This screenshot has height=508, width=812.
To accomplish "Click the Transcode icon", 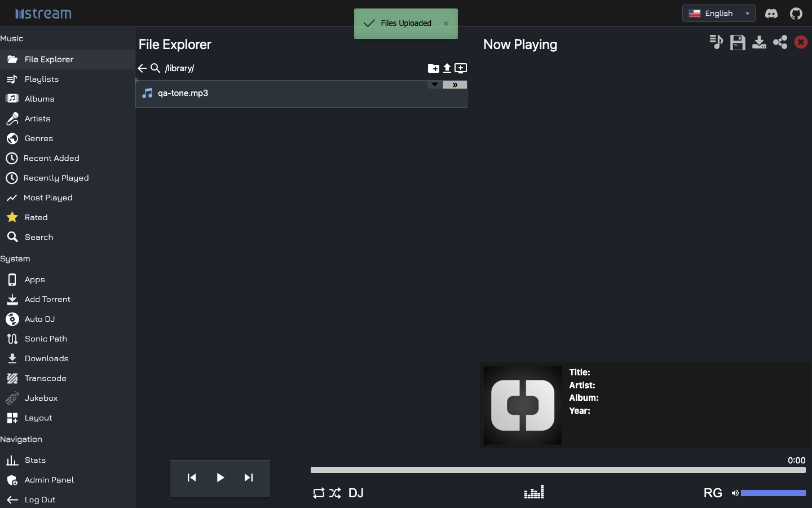I will coord(12,378).
